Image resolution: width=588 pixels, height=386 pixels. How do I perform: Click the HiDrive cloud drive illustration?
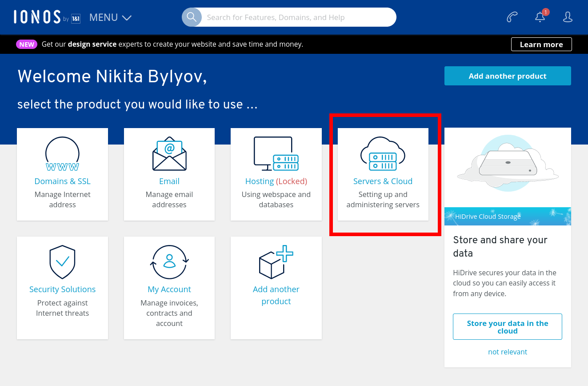[508, 164]
